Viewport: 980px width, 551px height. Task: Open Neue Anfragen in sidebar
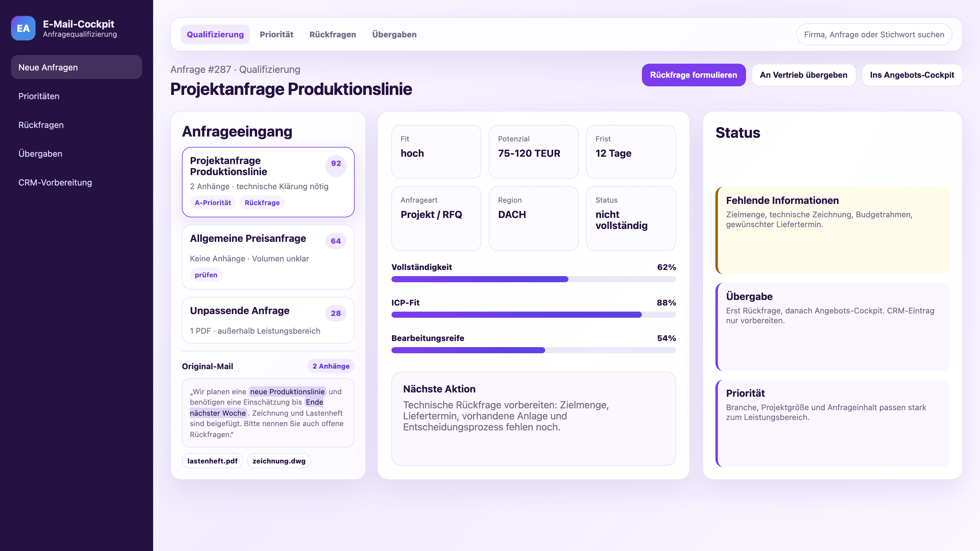coord(77,67)
